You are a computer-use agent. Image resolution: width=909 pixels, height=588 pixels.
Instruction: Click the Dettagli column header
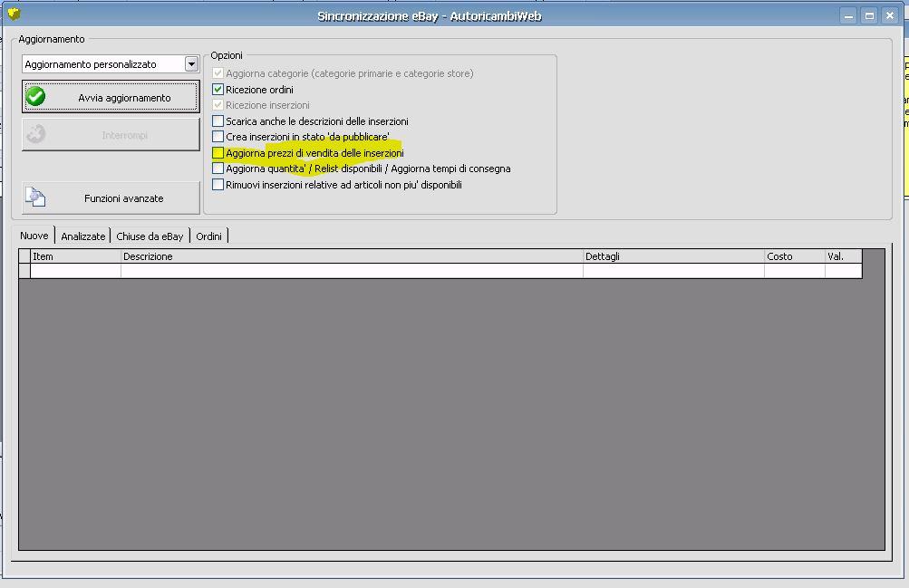tap(673, 256)
